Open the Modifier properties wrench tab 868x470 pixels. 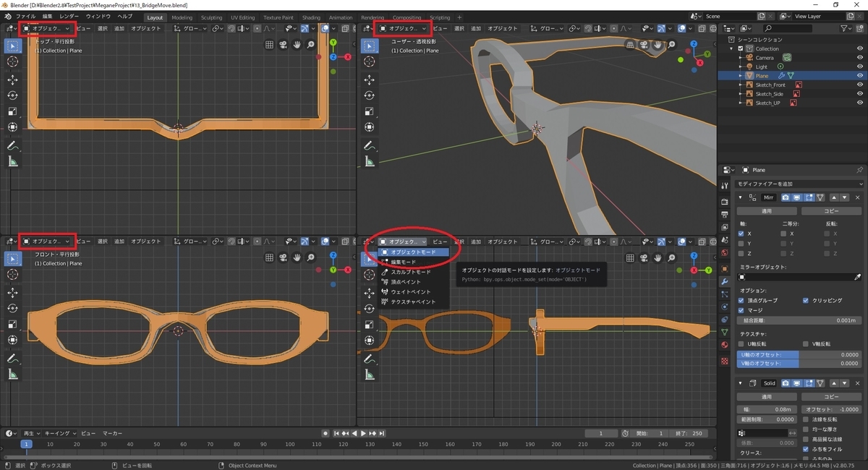pyautogui.click(x=725, y=281)
